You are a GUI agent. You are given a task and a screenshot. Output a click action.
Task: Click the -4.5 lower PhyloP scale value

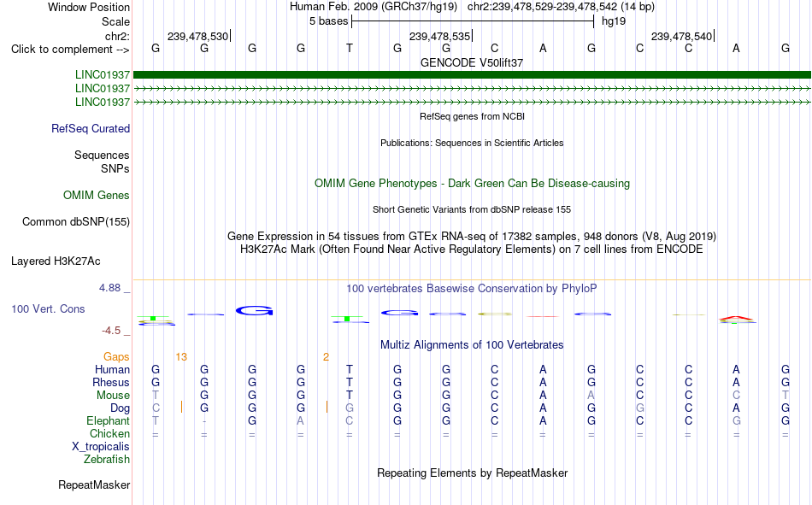point(111,331)
